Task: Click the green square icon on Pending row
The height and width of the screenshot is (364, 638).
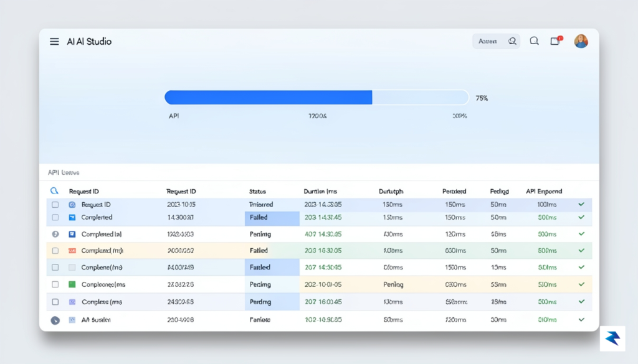Action: pos(72,284)
